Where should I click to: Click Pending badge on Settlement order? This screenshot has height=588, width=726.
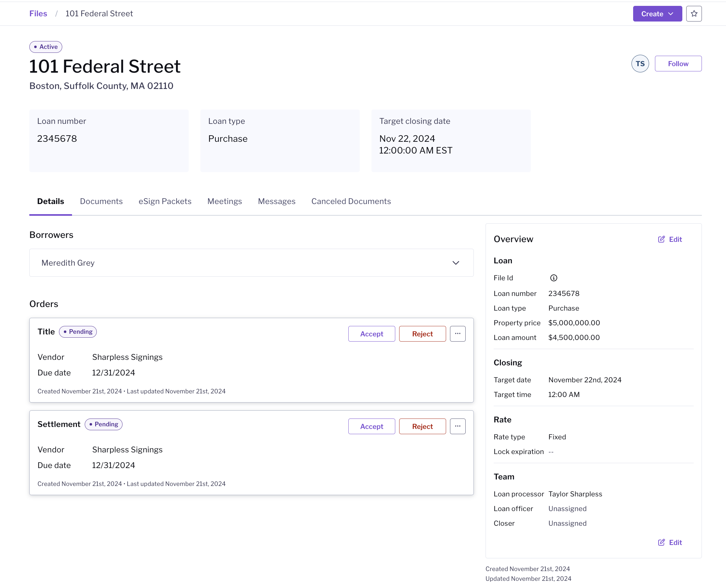pyautogui.click(x=103, y=424)
